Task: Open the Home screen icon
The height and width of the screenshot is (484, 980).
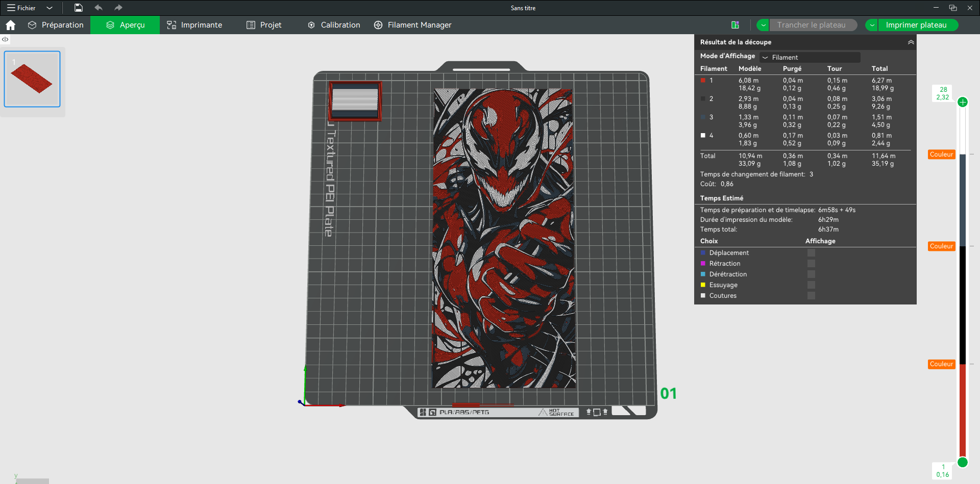Action: [x=10, y=25]
